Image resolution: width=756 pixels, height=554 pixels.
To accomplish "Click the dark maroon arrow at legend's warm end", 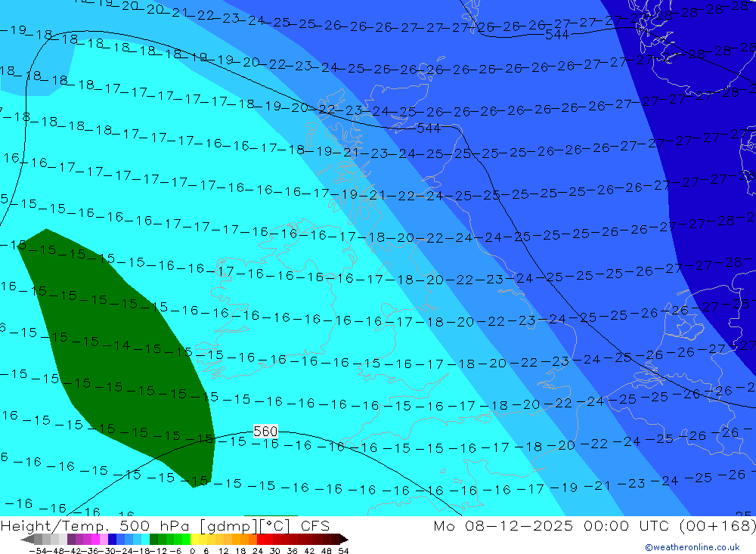I will 343,539.
